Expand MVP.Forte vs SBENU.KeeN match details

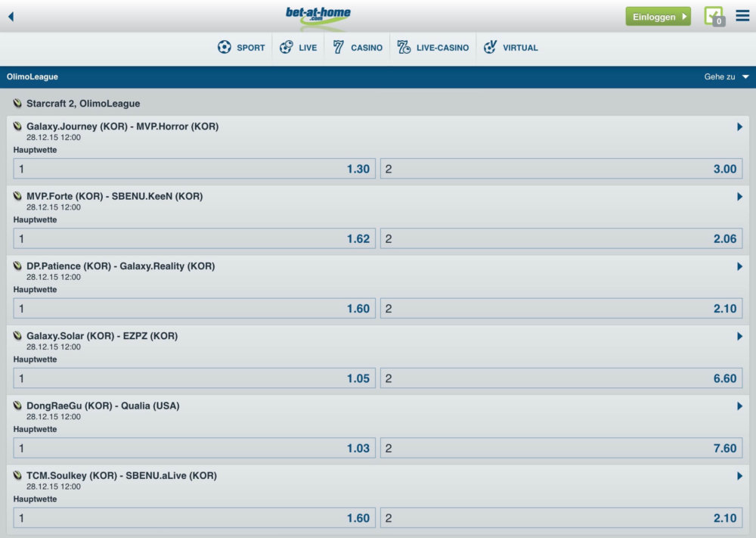739,197
